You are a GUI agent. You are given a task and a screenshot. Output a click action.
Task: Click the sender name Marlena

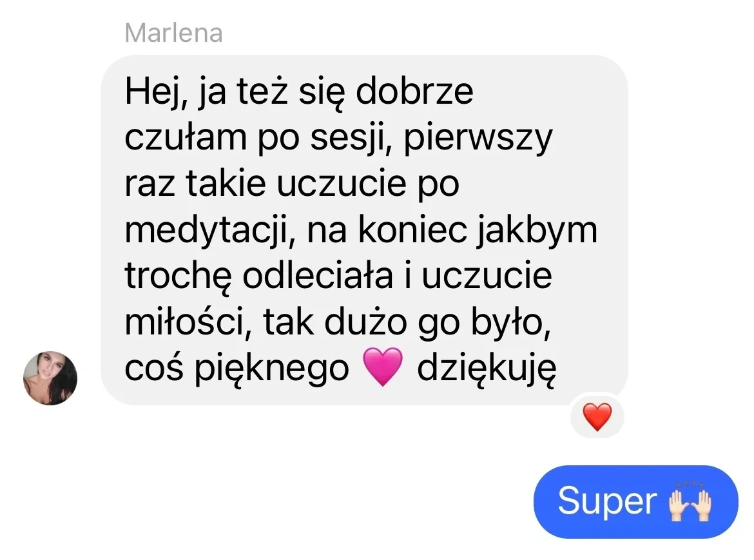[173, 33]
